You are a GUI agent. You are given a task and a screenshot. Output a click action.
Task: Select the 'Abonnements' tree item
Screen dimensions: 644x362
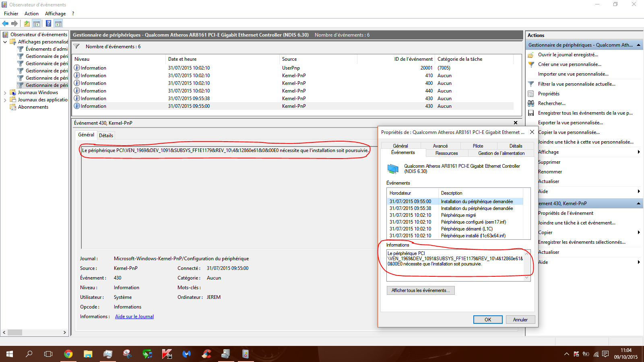[33, 107]
